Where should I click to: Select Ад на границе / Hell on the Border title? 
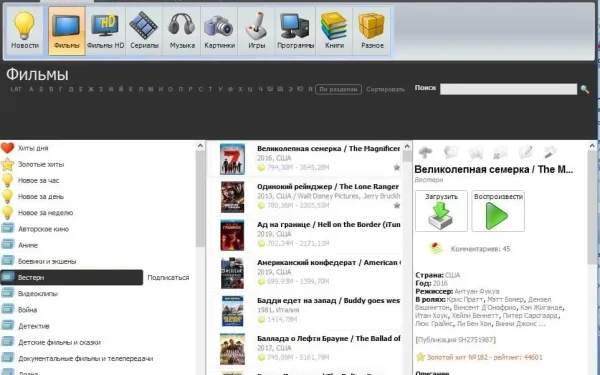(x=328, y=225)
